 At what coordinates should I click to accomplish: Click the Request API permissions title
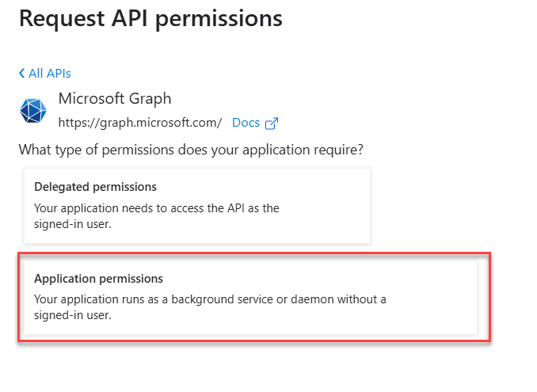150,18
